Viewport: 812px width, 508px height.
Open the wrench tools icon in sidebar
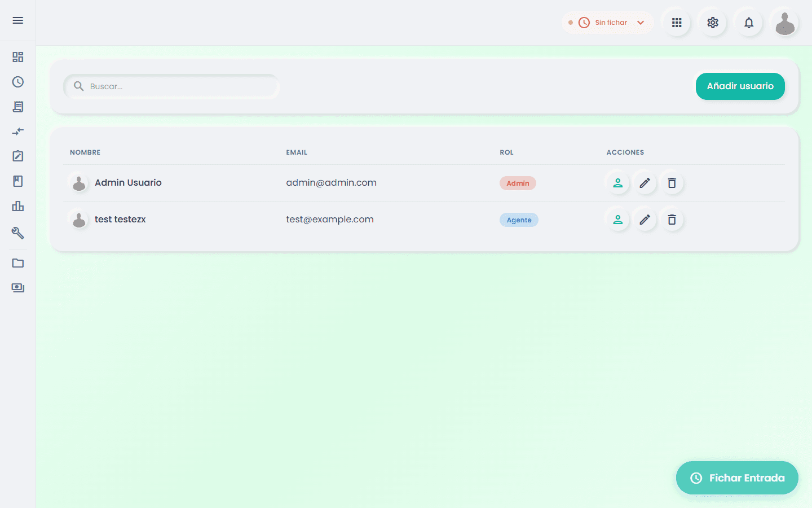18,233
